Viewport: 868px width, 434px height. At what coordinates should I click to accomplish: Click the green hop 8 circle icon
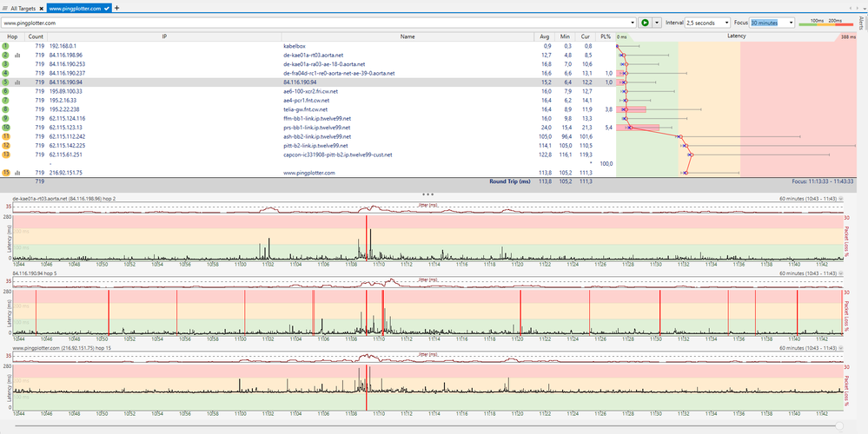point(5,109)
